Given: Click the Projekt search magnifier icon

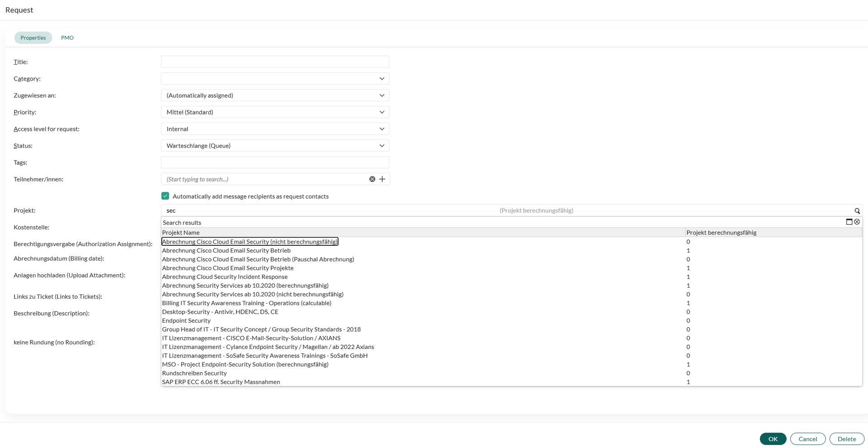Looking at the screenshot, I should (x=857, y=211).
